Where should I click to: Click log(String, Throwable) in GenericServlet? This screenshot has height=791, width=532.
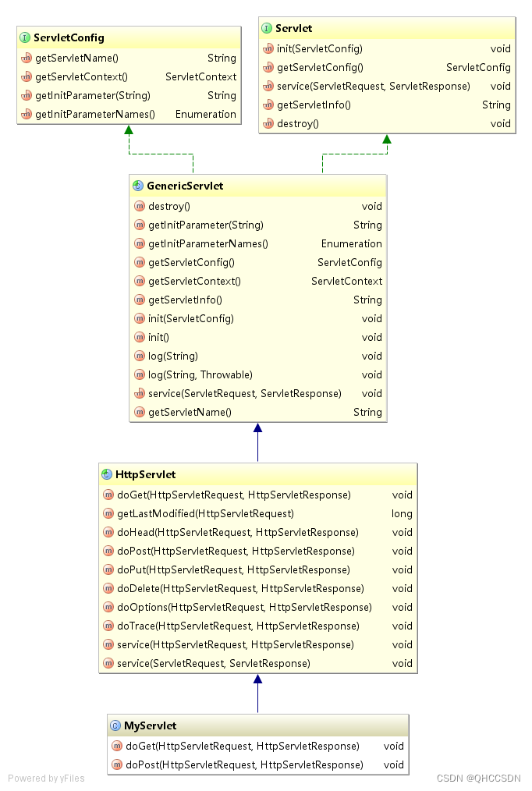point(200,374)
